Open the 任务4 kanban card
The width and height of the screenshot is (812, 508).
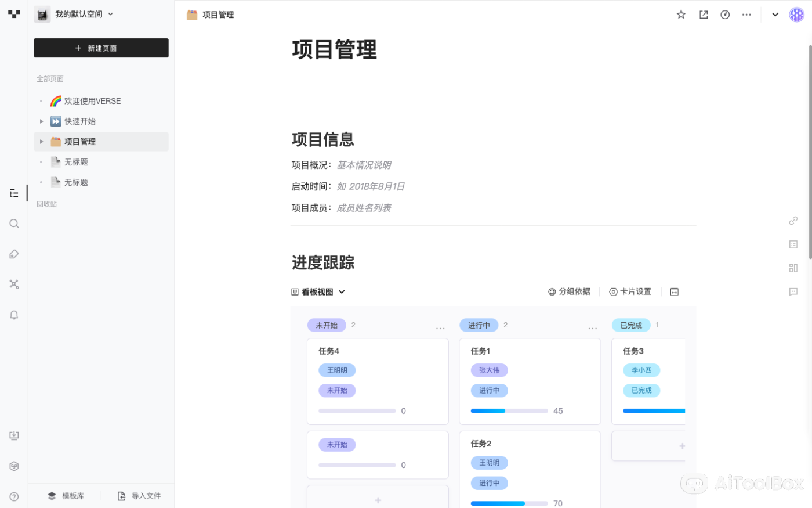(377, 351)
